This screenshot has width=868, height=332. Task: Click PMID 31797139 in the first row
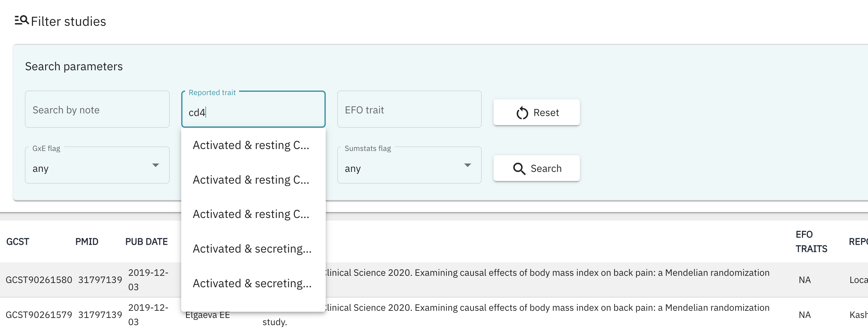100,279
